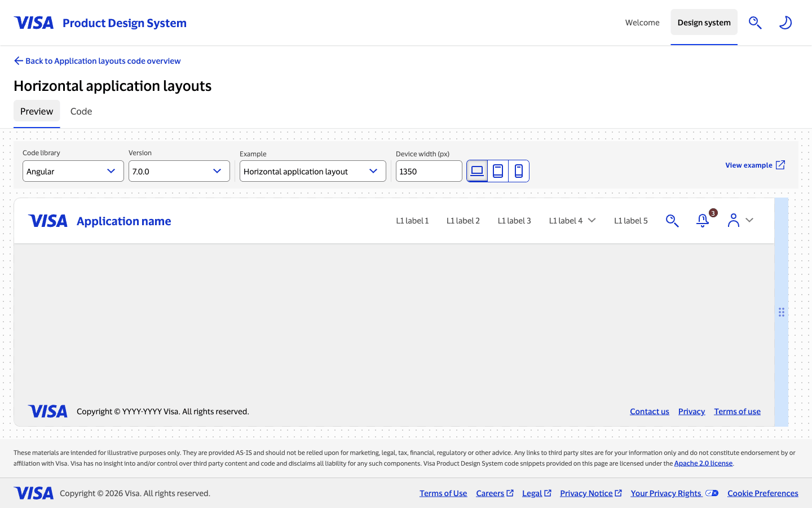Open the Example dropdown showing Horizontal application layout
The width and height of the screenshot is (812, 508).
(x=313, y=171)
